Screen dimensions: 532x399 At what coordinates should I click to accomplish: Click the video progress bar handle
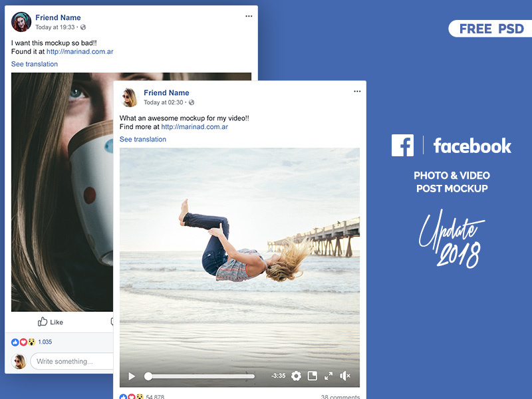pos(148,376)
